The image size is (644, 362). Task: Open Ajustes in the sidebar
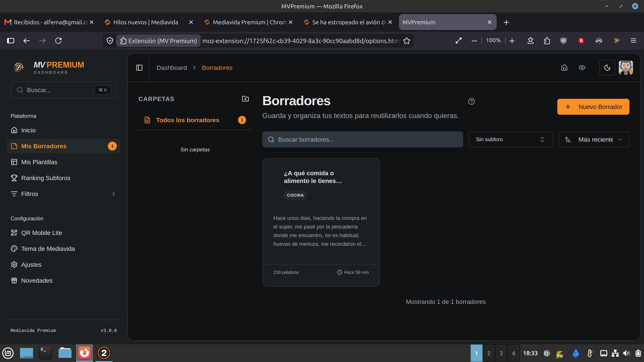click(x=64, y=265)
